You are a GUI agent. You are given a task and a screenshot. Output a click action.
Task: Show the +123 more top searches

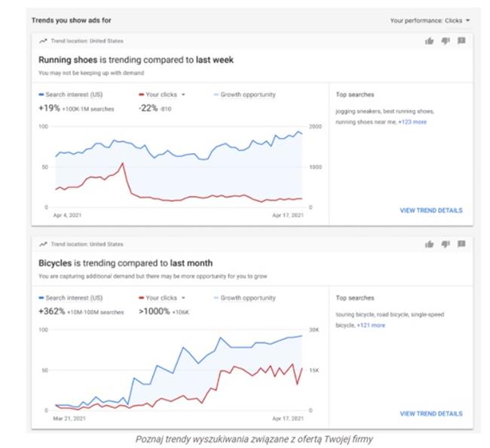[x=412, y=121]
